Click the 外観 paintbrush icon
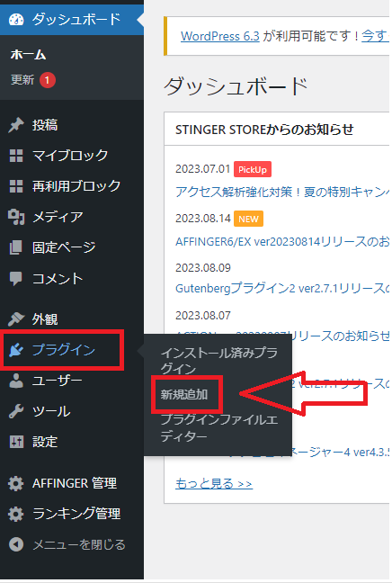 pos(16,319)
